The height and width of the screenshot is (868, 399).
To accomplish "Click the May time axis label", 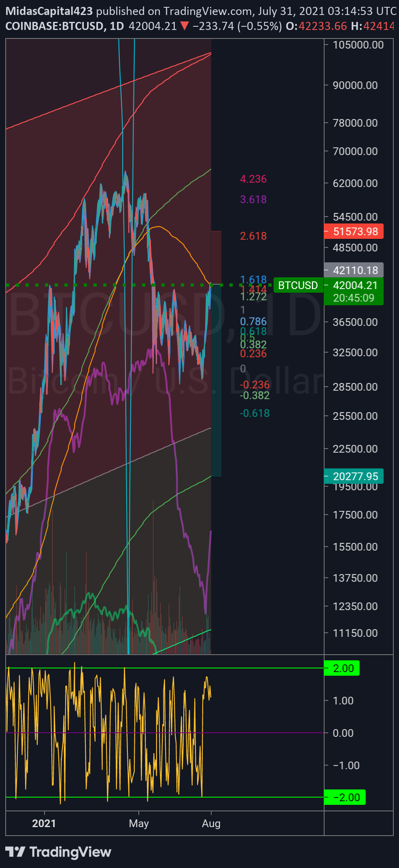I will [139, 823].
